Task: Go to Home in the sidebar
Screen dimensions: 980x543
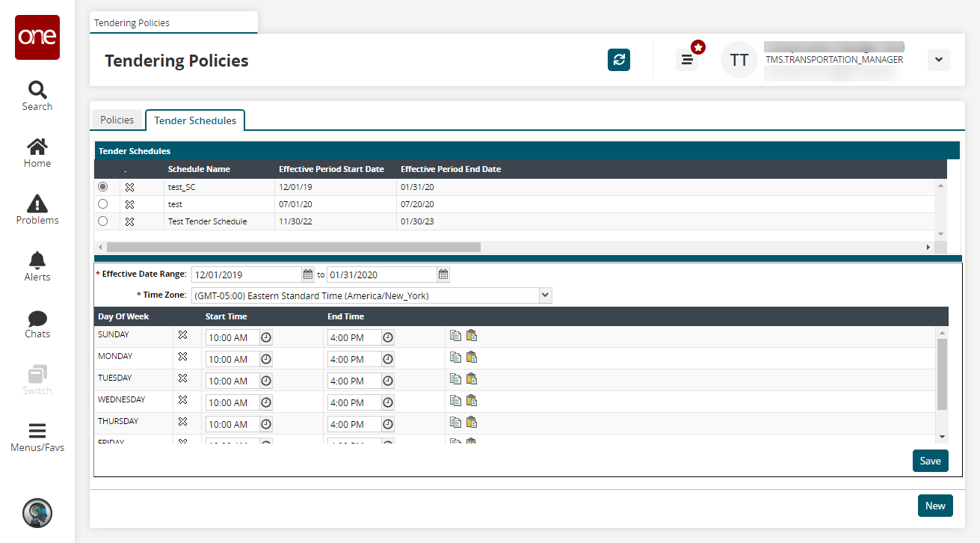Action: tap(37, 153)
